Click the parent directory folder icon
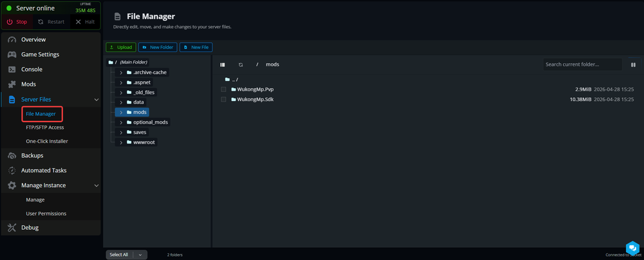Viewport: 644px width, 260px height. [x=227, y=79]
